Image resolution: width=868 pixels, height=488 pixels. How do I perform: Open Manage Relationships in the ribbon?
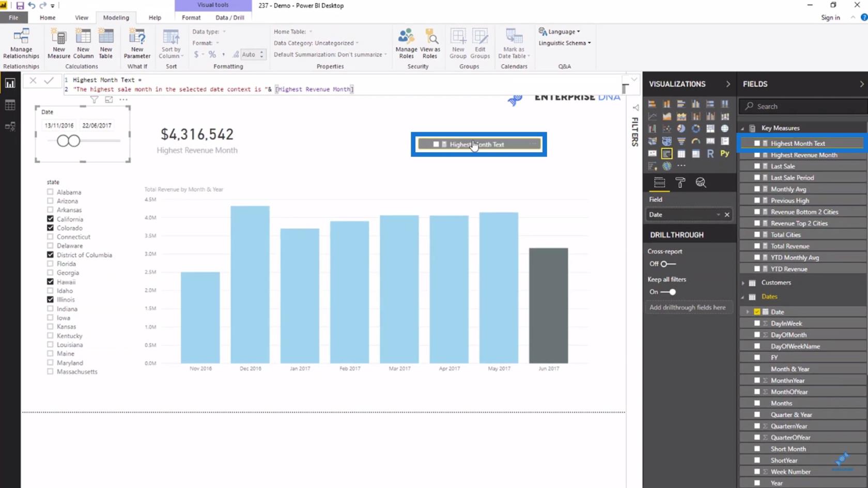click(21, 44)
